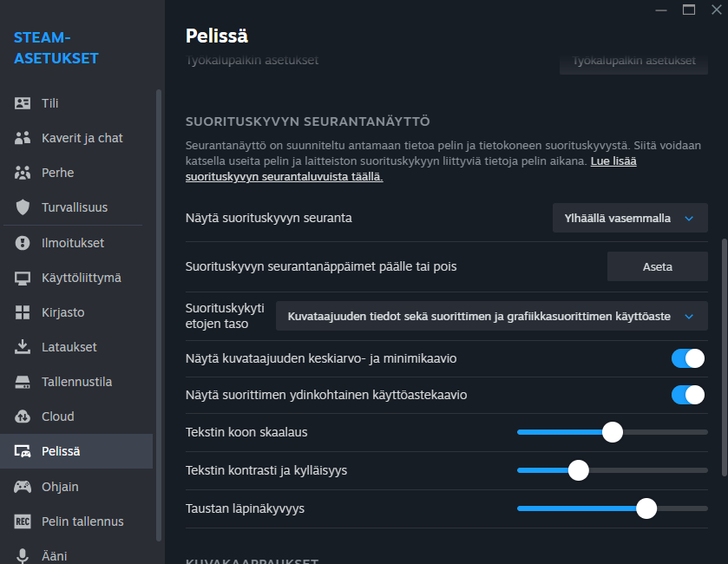Open the Ylhäällä vasemmalla position dropdown
This screenshot has width=728, height=564.
[630, 218]
